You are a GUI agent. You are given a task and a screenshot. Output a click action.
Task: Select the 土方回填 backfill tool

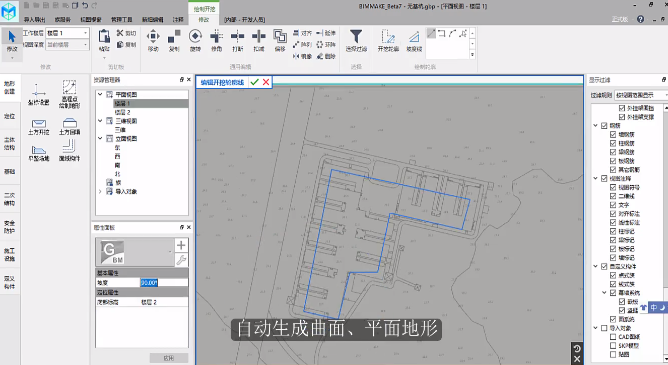pos(69,126)
